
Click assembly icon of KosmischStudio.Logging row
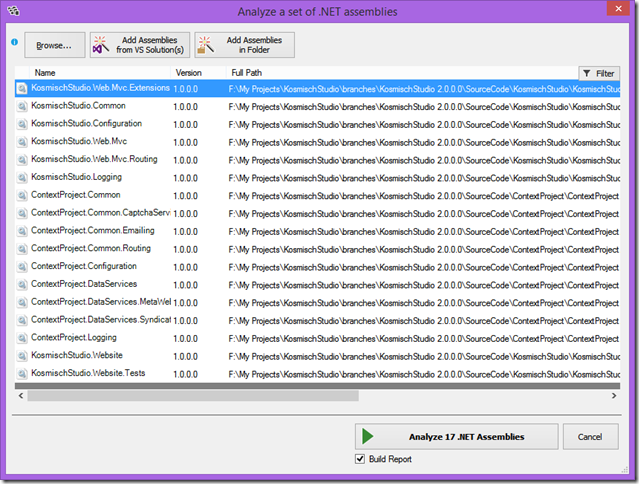[x=22, y=178]
